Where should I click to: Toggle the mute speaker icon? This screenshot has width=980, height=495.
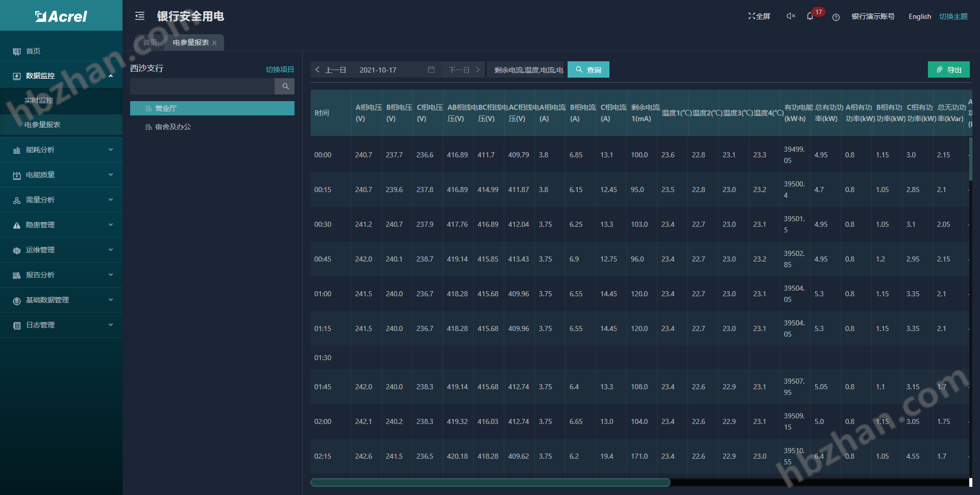pos(791,16)
